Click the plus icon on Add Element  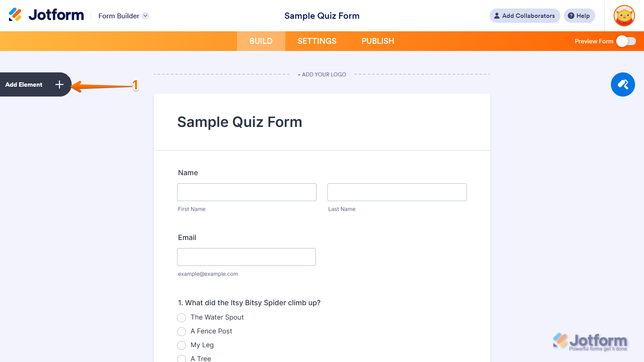click(x=59, y=84)
